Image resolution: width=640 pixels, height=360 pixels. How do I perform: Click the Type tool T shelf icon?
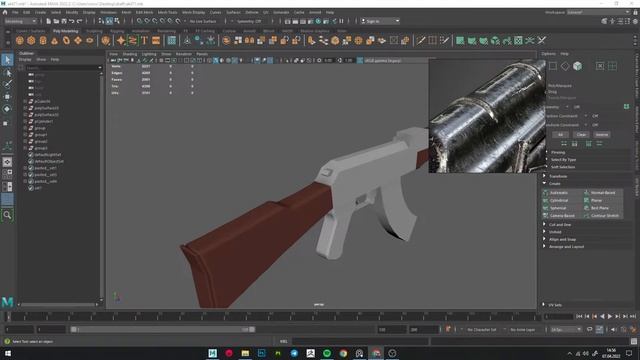144,40
